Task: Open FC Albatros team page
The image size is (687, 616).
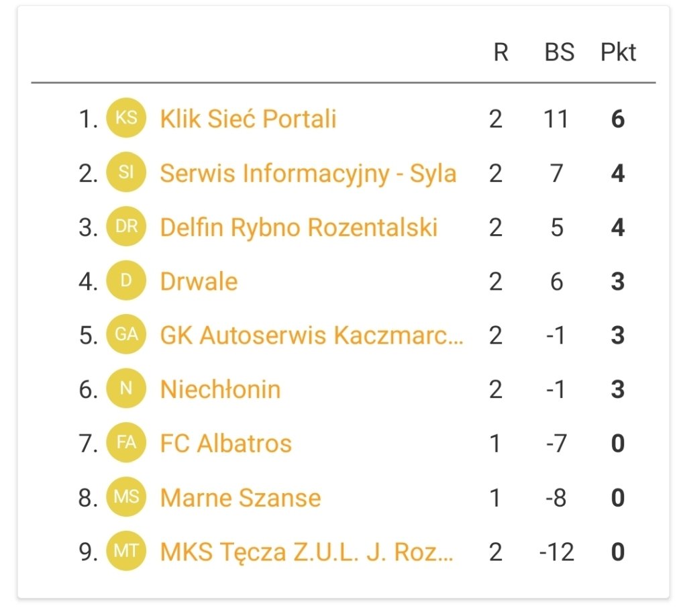Action: pos(226,444)
